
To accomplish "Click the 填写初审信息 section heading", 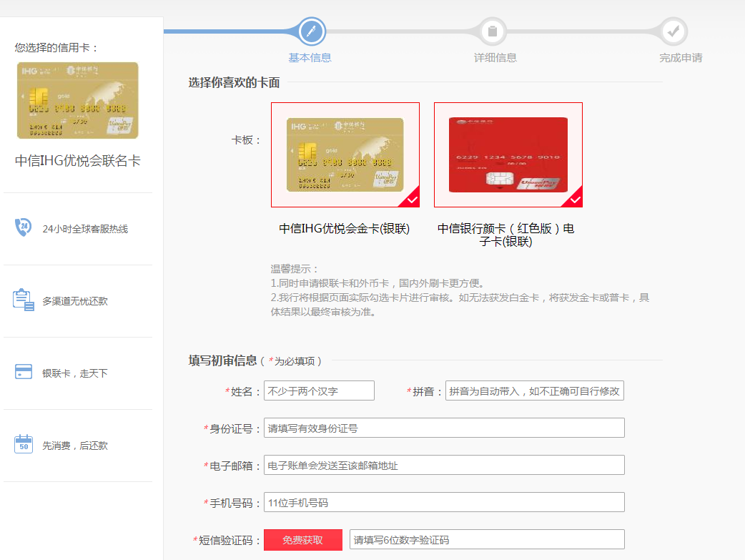I will (x=222, y=360).
